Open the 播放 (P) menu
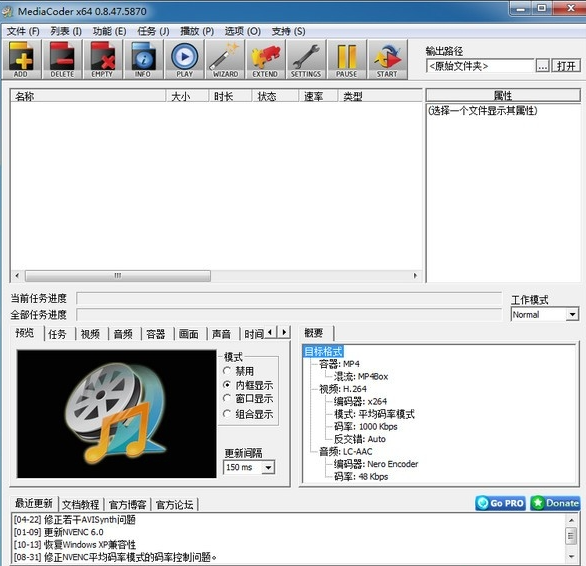The width and height of the screenshot is (586, 566). pos(197,31)
